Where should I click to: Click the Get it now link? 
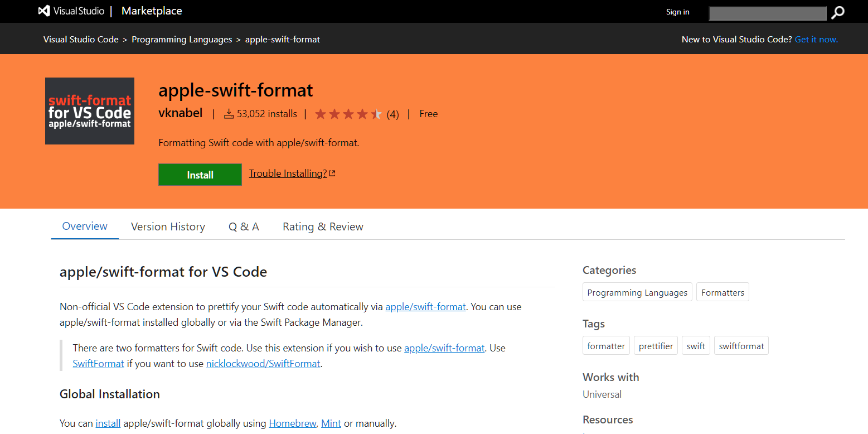click(816, 39)
